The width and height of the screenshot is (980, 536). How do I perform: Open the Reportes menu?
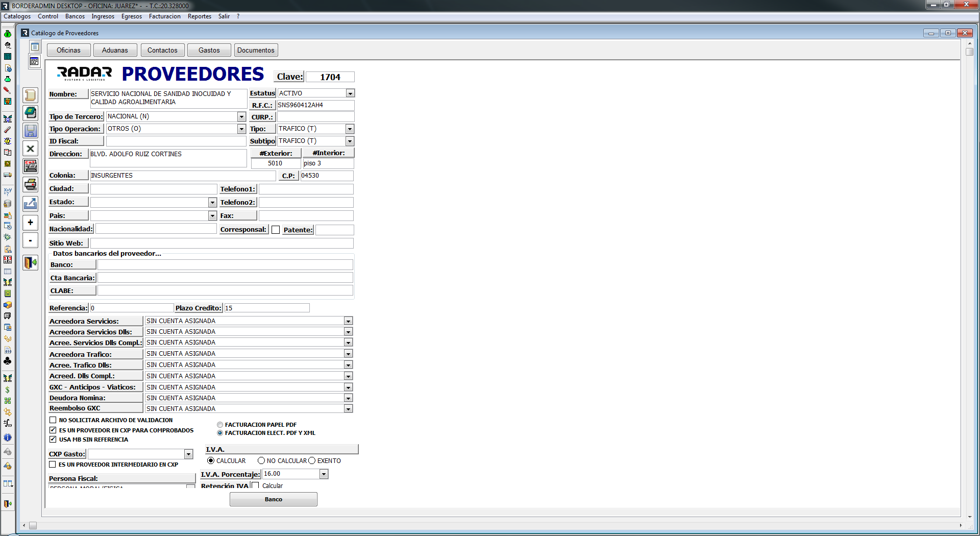tap(200, 16)
